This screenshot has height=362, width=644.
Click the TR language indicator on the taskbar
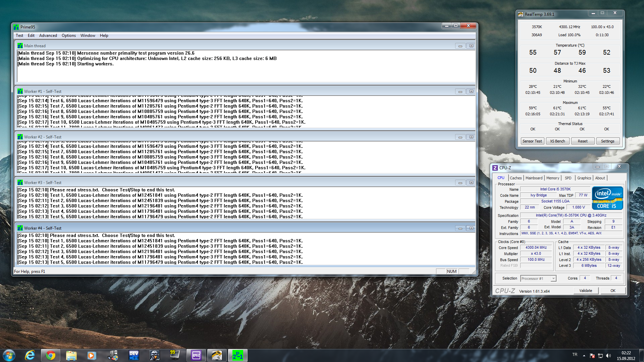tap(575, 355)
